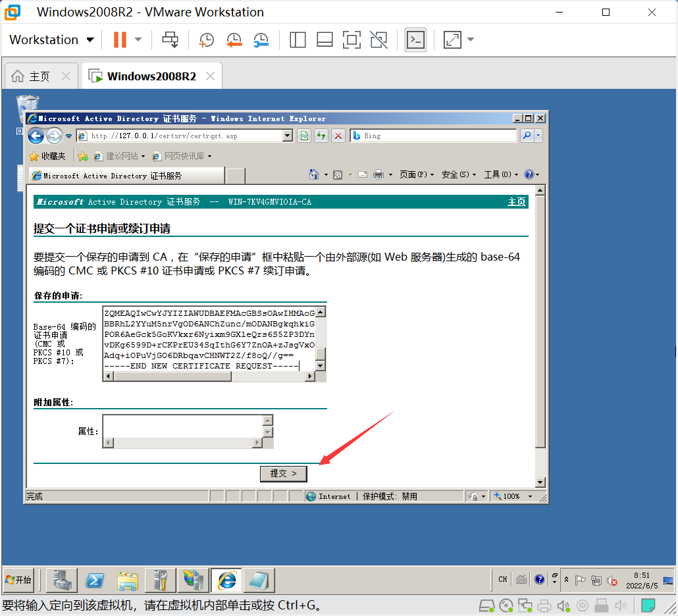Open the 页面(P) menu
The width and height of the screenshot is (678, 616).
click(x=417, y=174)
